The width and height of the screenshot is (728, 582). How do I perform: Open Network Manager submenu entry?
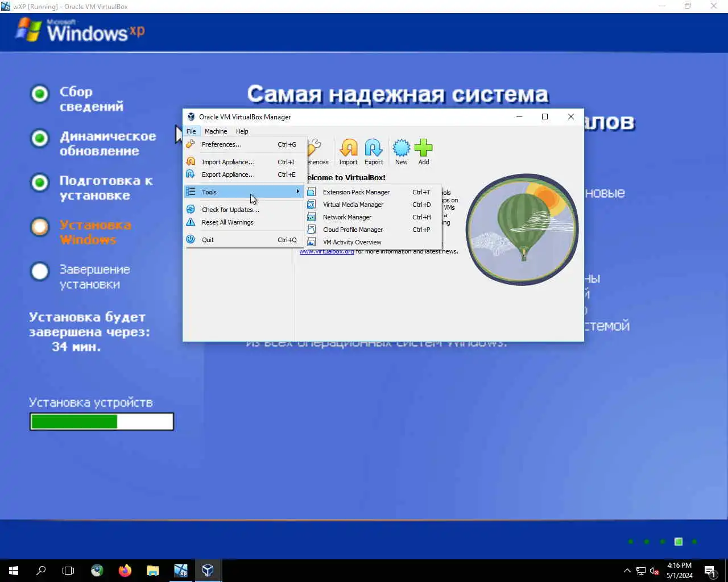[x=373, y=217]
